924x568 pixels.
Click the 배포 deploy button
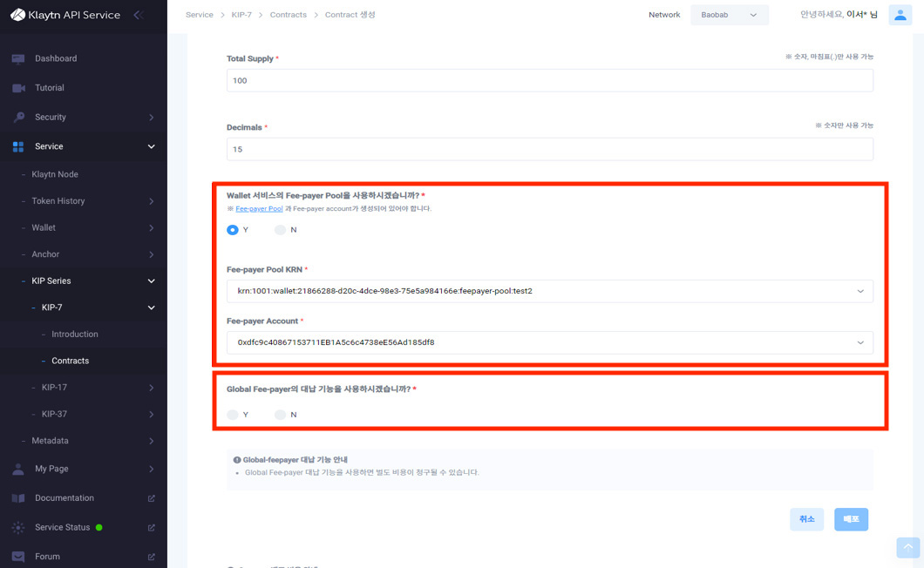coord(851,519)
